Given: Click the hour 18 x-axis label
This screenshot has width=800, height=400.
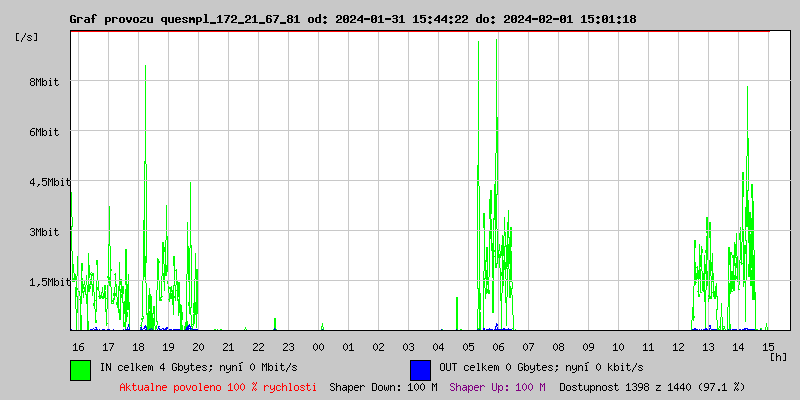Looking at the screenshot, I should click(x=138, y=347).
